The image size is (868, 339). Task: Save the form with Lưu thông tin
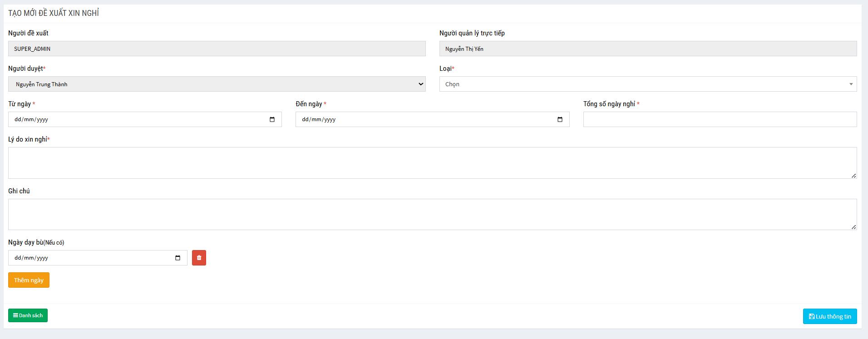click(829, 316)
